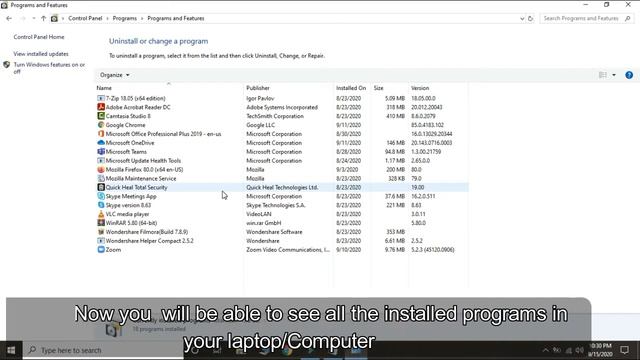Open View installed updates link
Image resolution: width=640 pixels, height=360 pixels.
pyautogui.click(x=41, y=54)
